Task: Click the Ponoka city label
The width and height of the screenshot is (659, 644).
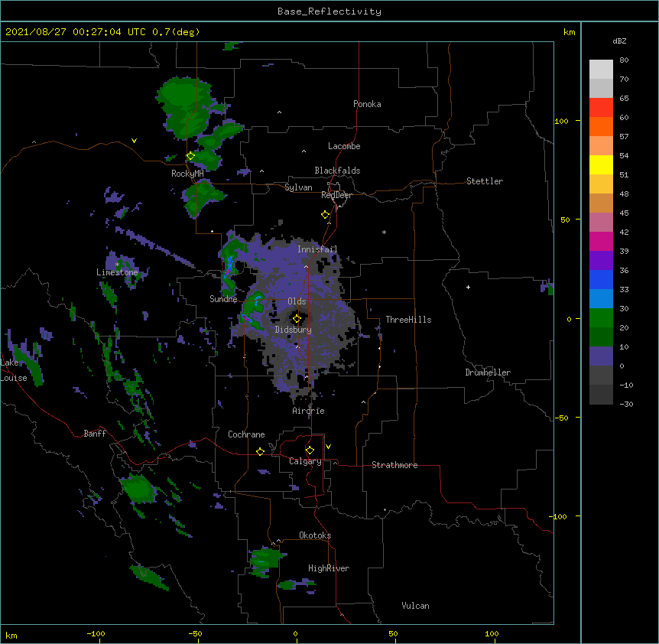Action: click(367, 104)
